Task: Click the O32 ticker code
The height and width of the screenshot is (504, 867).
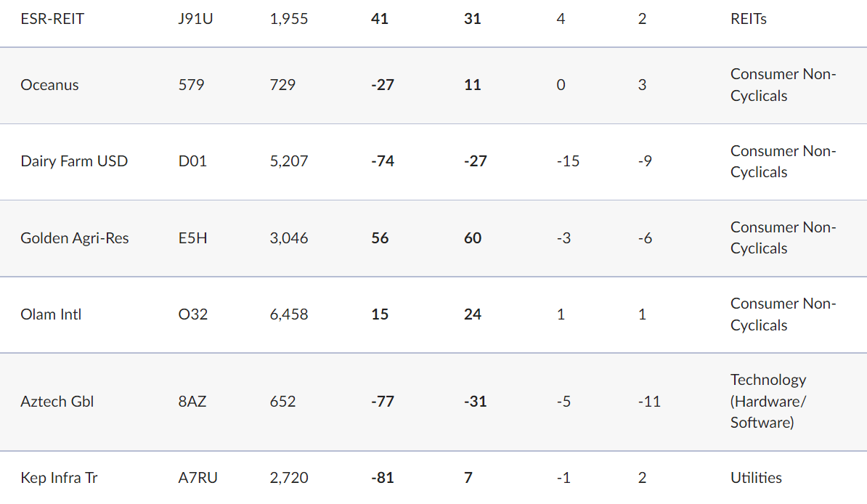Action: coord(193,314)
